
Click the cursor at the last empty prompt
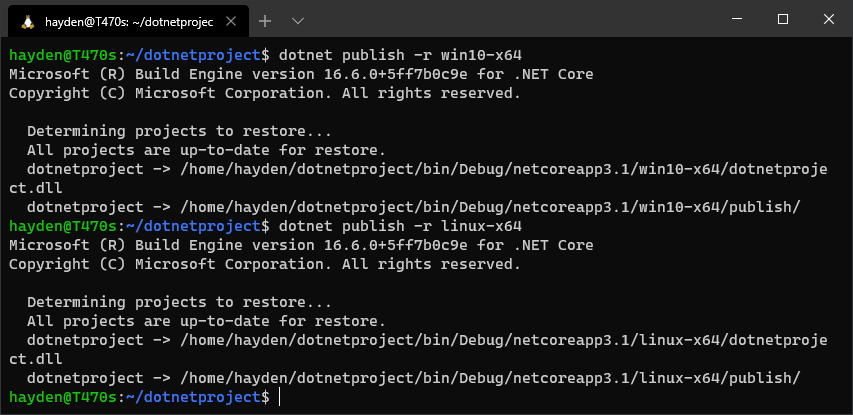point(280,397)
